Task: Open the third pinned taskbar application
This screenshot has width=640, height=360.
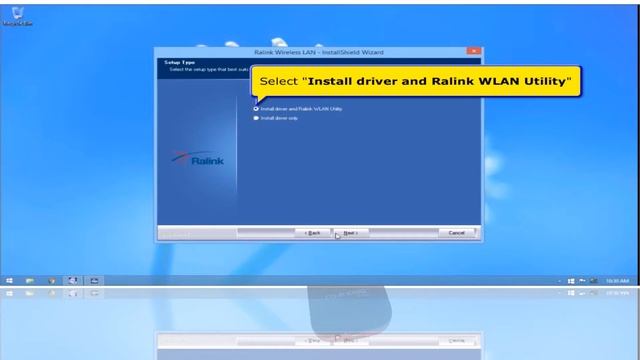Action: pyautogui.click(x=51, y=281)
